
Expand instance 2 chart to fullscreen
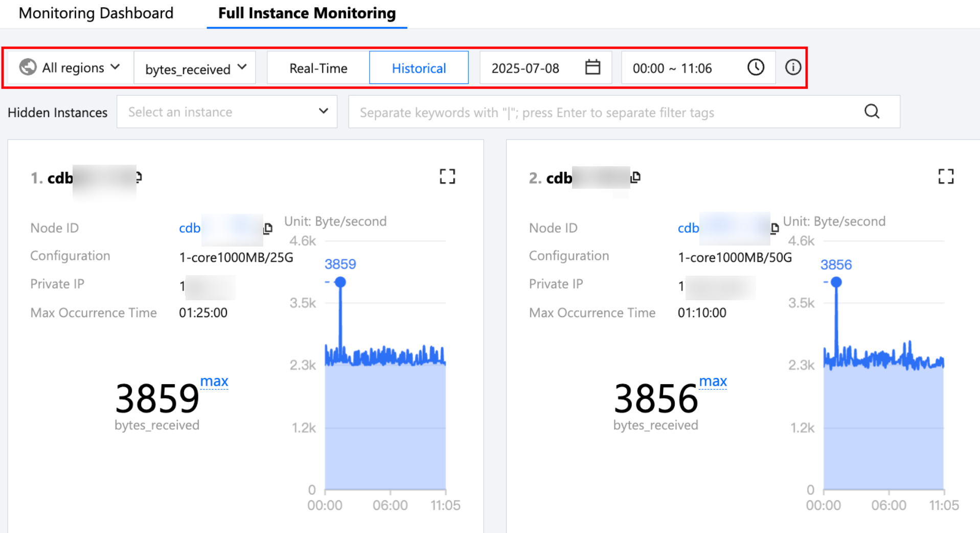point(945,176)
